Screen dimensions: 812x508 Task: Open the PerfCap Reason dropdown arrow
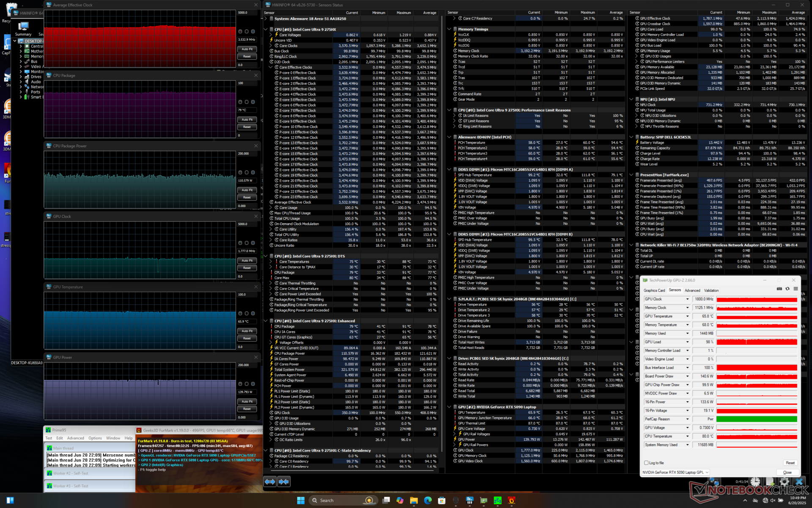[687, 419]
